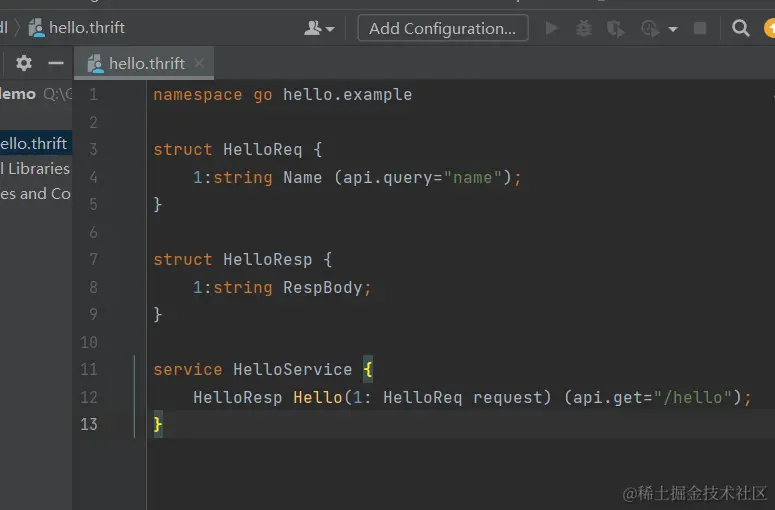Click 'api.query' annotation on line 4

[388, 177]
